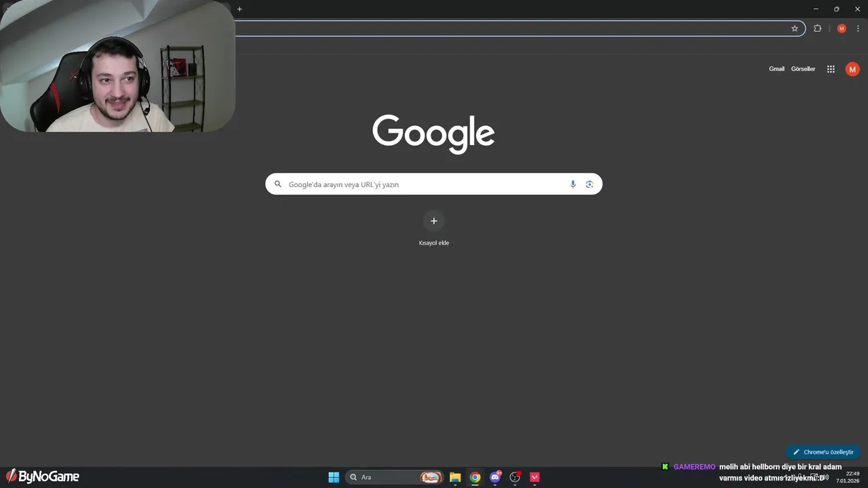Click the Chrome taskbar icon
This screenshot has height=488, width=868.
pos(475,477)
